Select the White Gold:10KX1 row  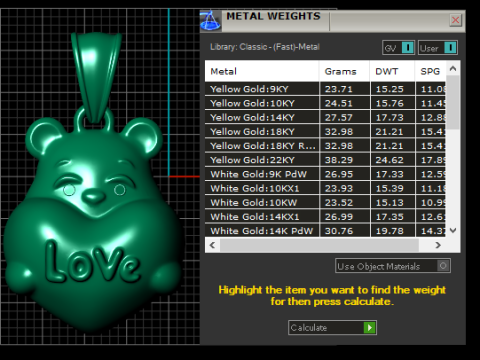coord(325,188)
